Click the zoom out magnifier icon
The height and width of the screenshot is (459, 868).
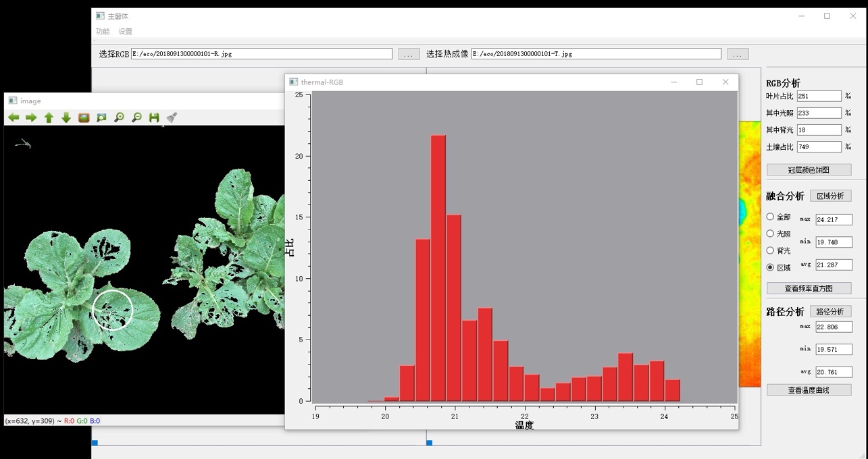(136, 117)
